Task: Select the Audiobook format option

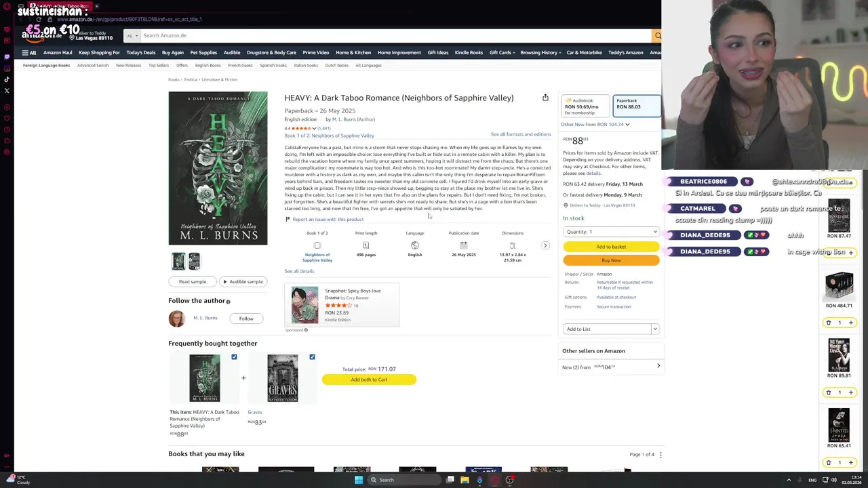Action: coord(585,106)
